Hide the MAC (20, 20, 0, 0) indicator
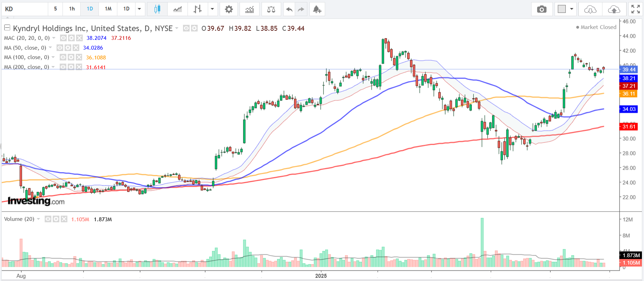Screen dimensions: 644x281 63,38
